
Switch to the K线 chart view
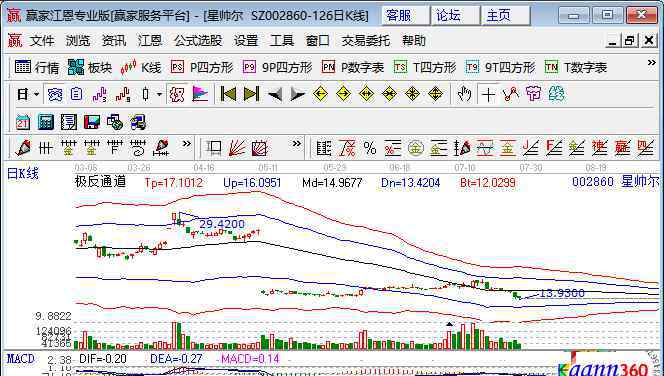click(141, 67)
